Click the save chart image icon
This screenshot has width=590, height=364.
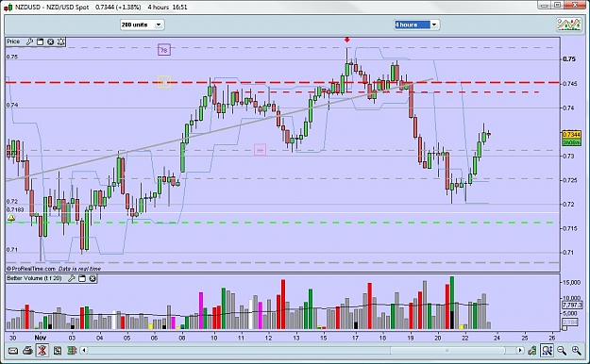pos(58,351)
